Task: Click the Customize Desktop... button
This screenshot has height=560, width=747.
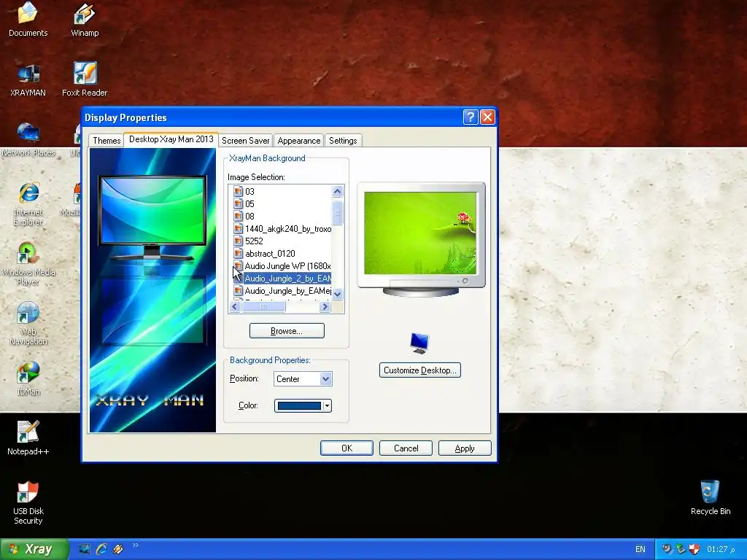Action: [419, 370]
